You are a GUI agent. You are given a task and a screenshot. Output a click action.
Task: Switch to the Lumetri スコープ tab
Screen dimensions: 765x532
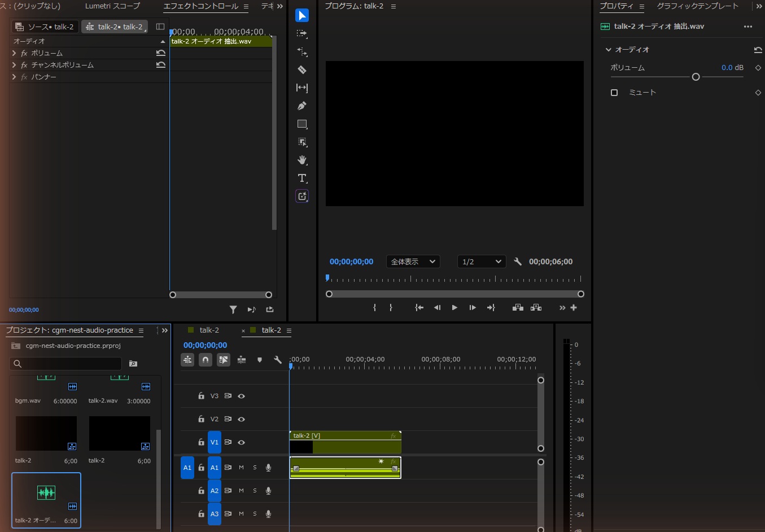pyautogui.click(x=112, y=6)
